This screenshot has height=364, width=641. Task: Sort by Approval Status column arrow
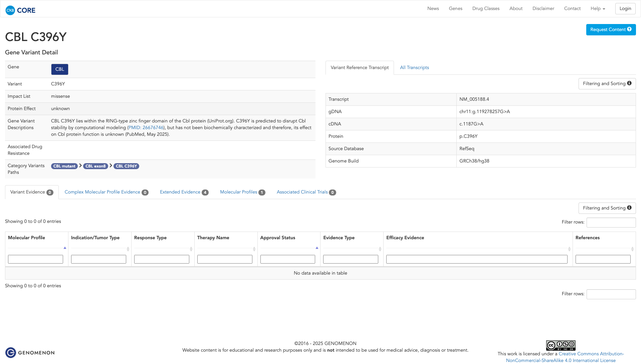317,248
